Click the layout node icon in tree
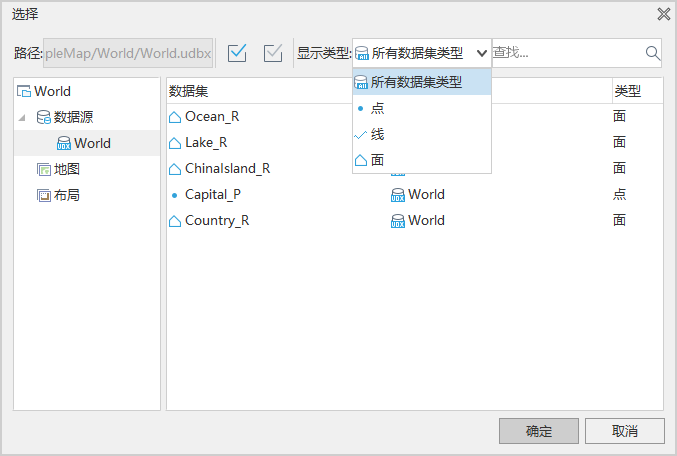 pyautogui.click(x=44, y=195)
